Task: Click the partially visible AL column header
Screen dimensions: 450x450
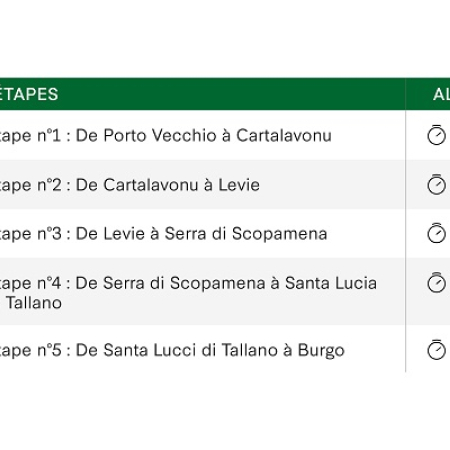Action: pos(441,95)
